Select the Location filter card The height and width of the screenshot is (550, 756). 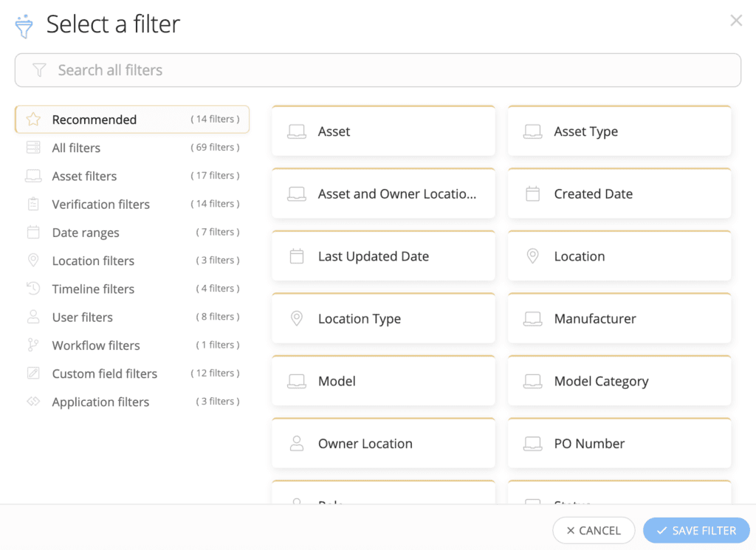pyautogui.click(x=619, y=255)
